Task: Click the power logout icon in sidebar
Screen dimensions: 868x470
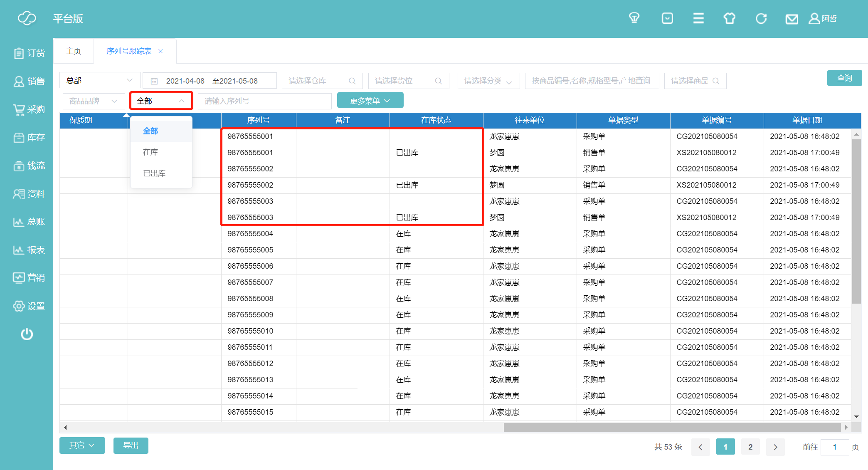Action: coord(27,334)
